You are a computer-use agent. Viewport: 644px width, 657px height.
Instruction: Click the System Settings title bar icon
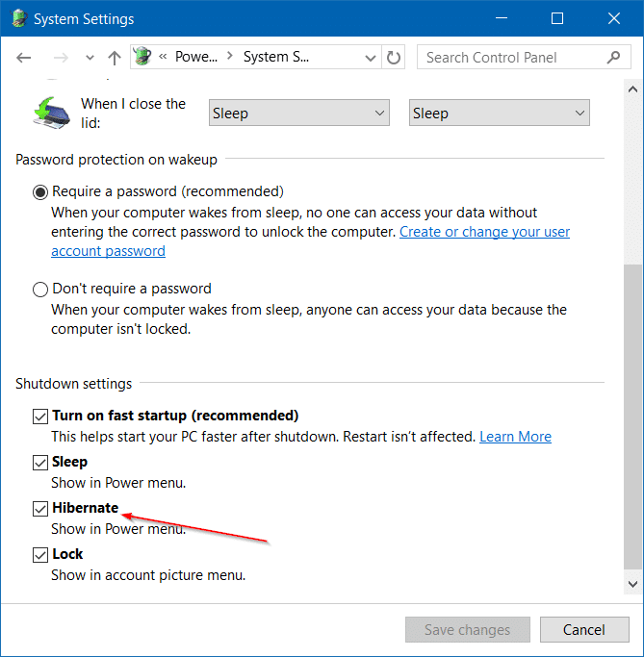(x=19, y=18)
